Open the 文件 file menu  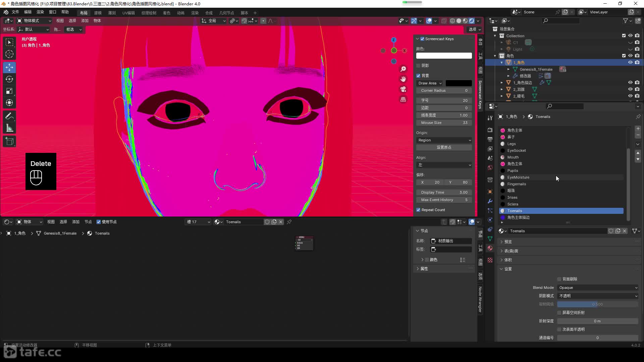[x=15, y=12]
